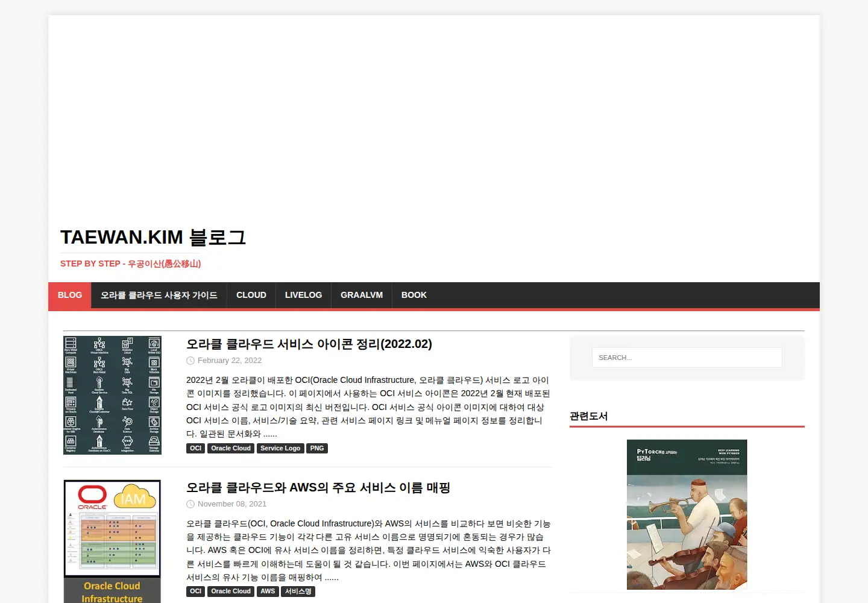Focus the SEARCH input field
The image size is (868, 603).
tap(687, 358)
